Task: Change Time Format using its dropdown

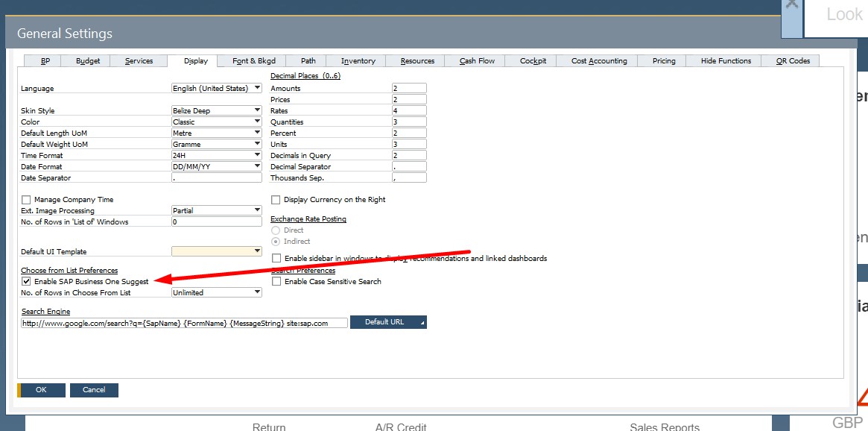Action: coord(256,155)
